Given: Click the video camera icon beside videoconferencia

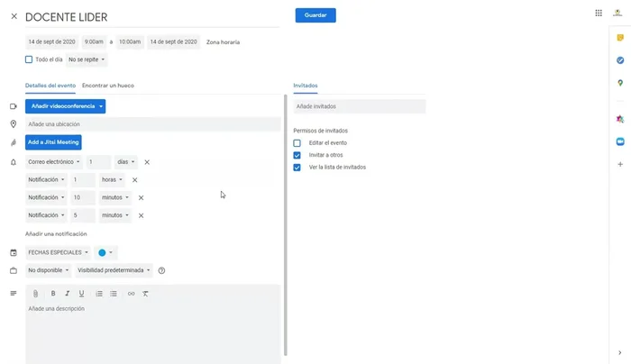Looking at the screenshot, I should [x=14, y=106].
